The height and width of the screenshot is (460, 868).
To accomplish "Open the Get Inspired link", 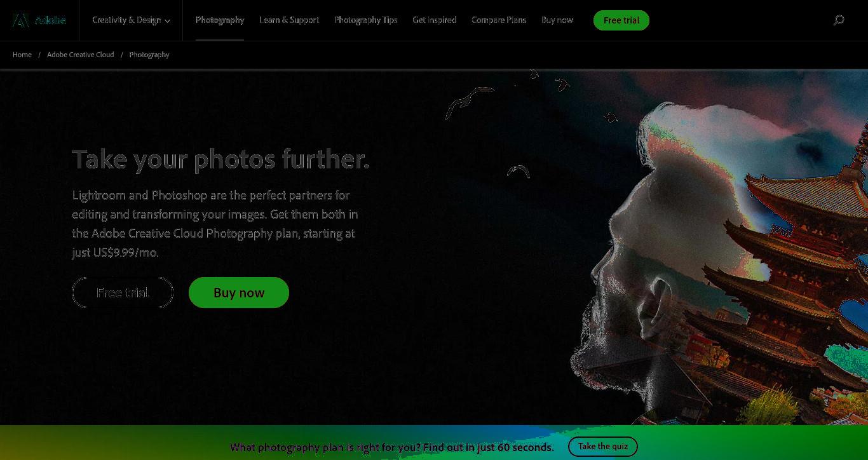I will click(x=435, y=20).
